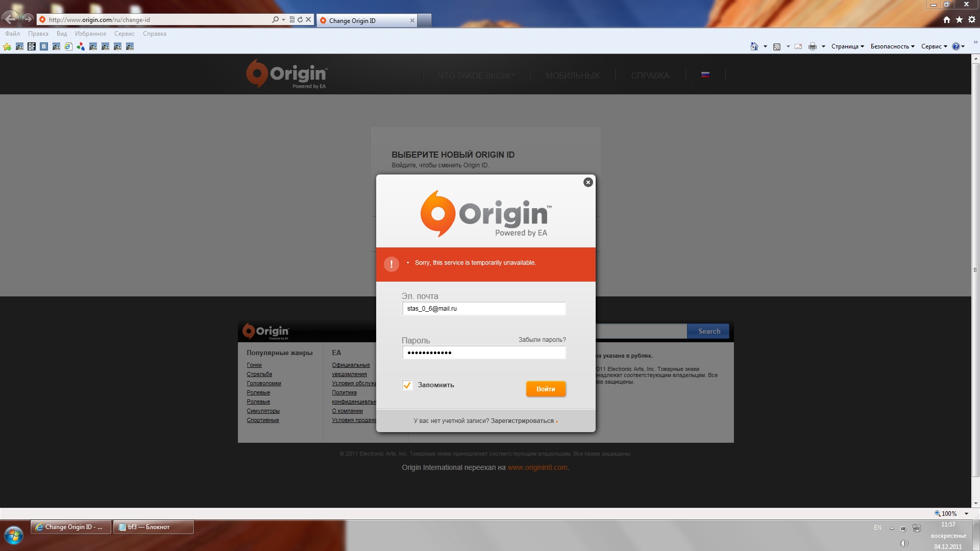Image resolution: width=980 pixels, height=551 pixels.
Task: Expand the Безопасность dropdown menu
Action: pos(892,46)
